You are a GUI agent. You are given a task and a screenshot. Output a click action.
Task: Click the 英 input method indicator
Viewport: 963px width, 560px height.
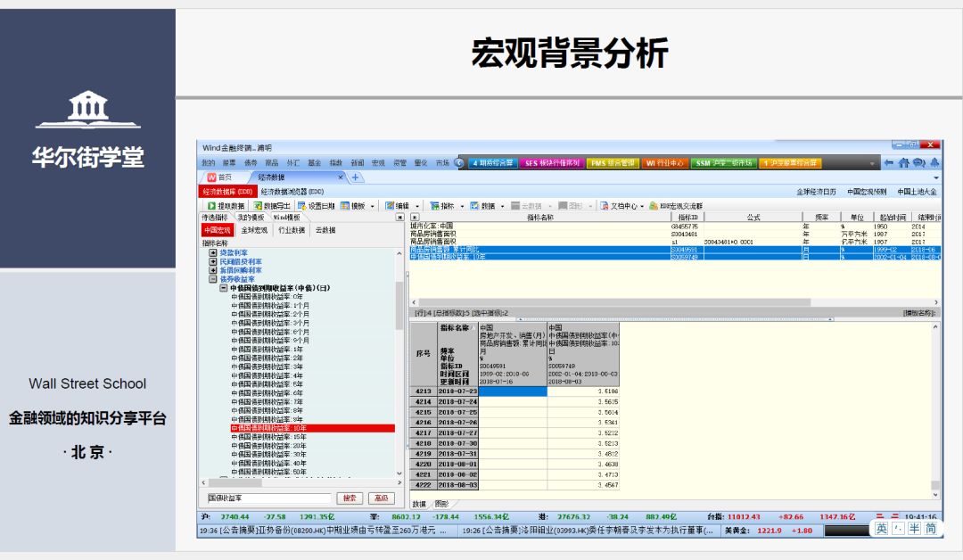pyautogui.click(x=881, y=528)
